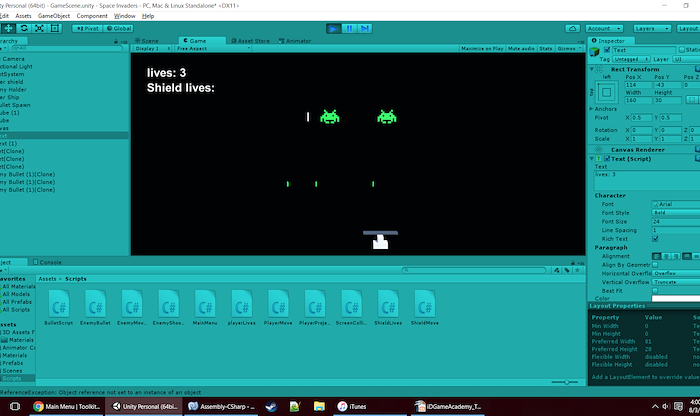Viewport: 700px width, 416px height.
Task: Click the Text content field showing lives: 3
Action: tap(647, 180)
